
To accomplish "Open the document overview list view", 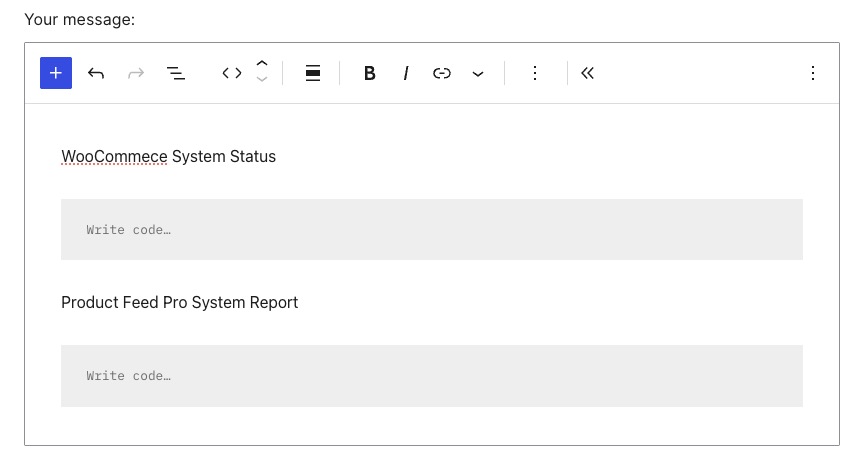I will tap(176, 73).
